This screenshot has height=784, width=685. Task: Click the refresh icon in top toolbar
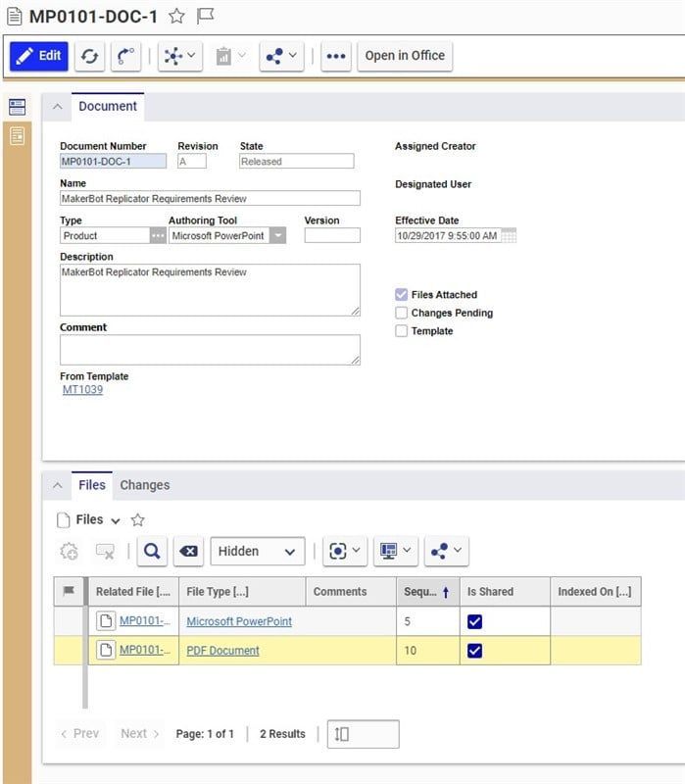pos(89,56)
